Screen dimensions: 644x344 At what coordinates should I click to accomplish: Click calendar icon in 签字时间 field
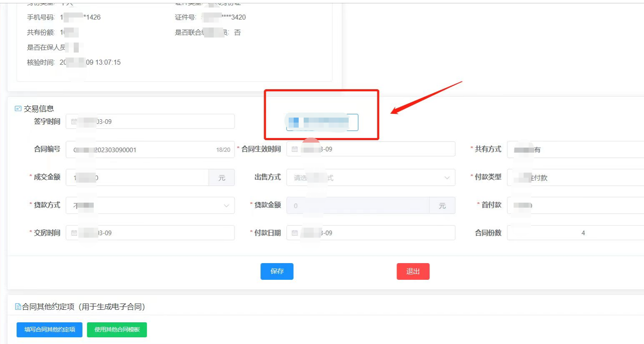[x=74, y=122]
